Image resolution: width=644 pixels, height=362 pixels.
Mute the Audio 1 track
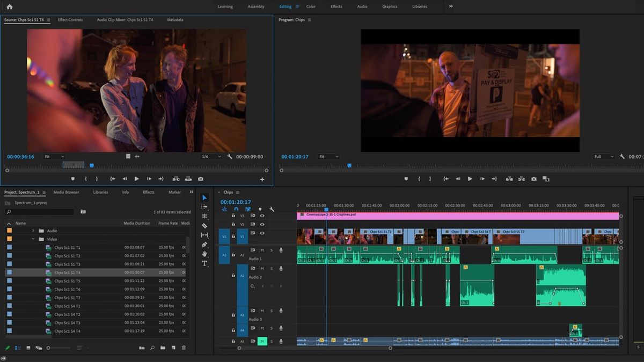point(262,250)
